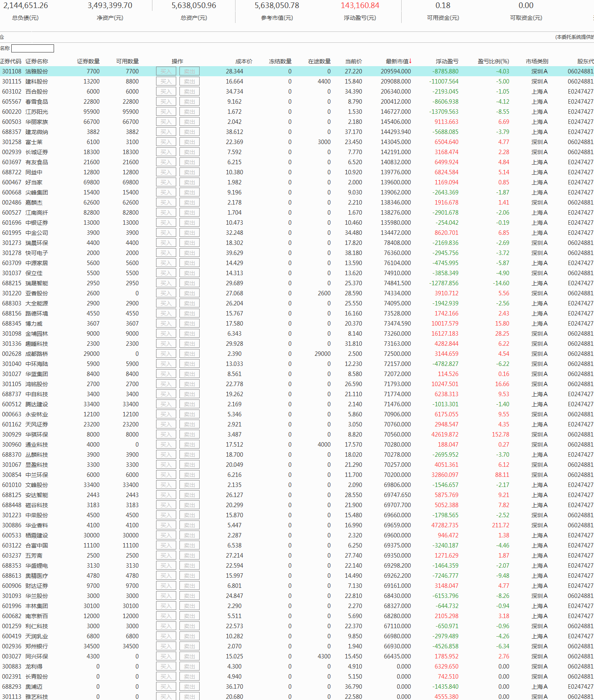Click 买入 in the 600906 财达证券 row
This screenshot has width=594, height=700.
(x=166, y=586)
